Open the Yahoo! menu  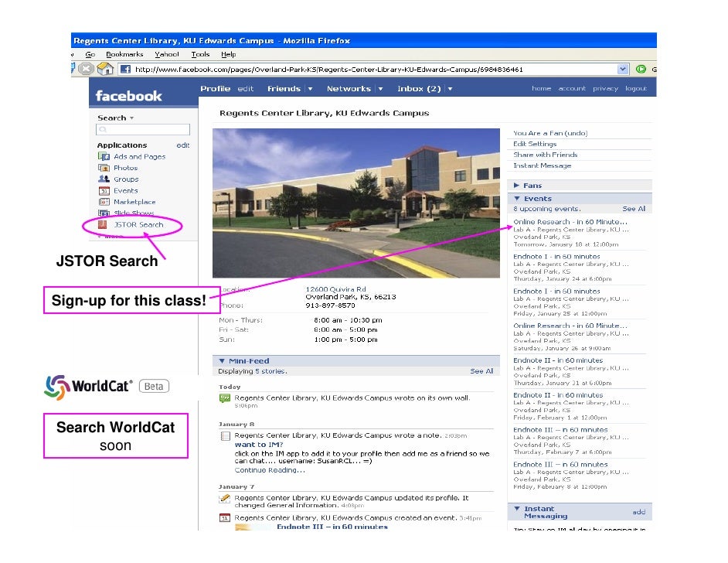coord(167,54)
